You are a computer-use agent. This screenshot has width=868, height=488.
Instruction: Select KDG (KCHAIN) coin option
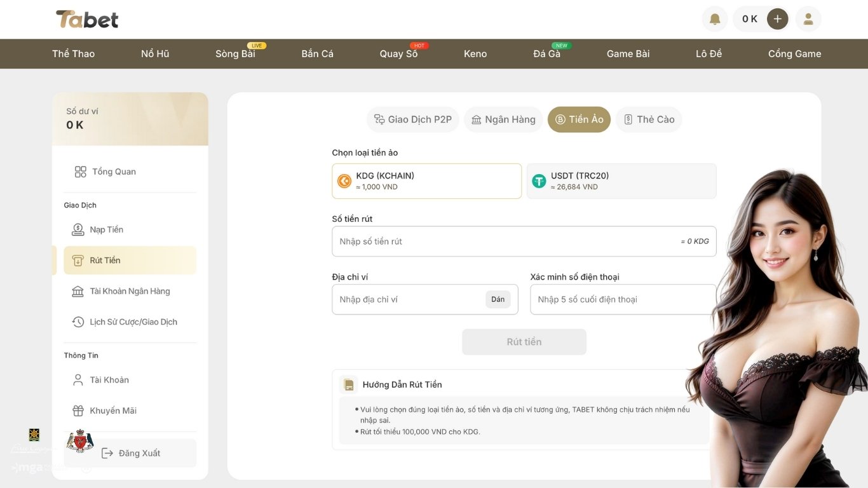pos(426,181)
